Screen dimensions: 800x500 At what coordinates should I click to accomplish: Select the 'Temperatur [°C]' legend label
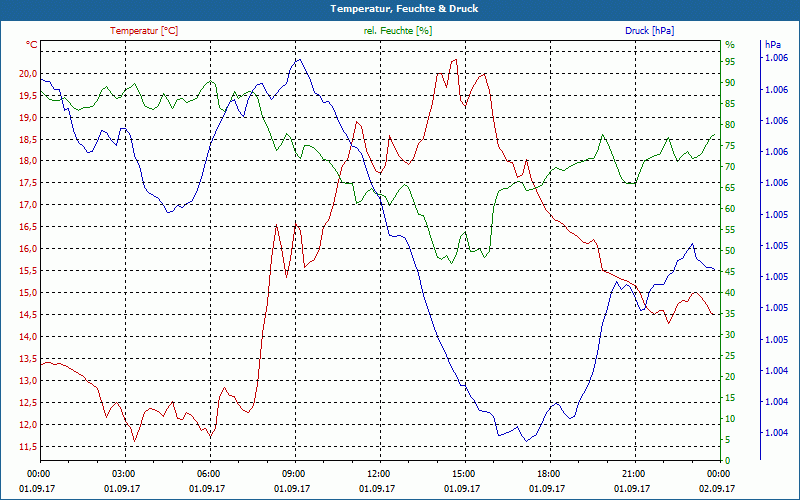coord(144,31)
